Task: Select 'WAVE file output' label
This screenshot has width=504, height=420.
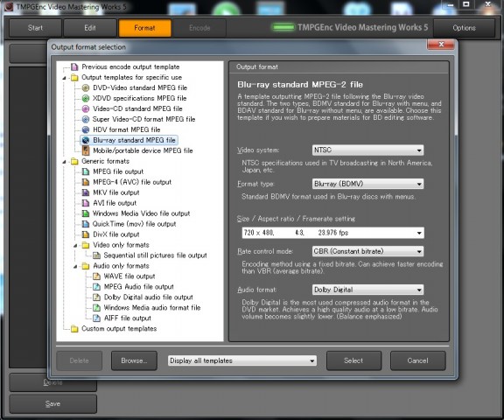Action: click(x=129, y=276)
